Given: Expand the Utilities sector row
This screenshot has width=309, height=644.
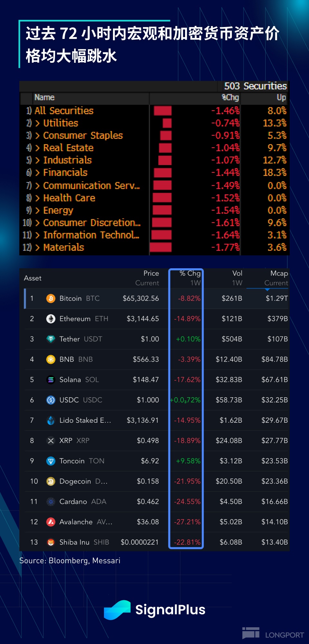Looking at the screenshot, I should pyautogui.click(x=38, y=123).
